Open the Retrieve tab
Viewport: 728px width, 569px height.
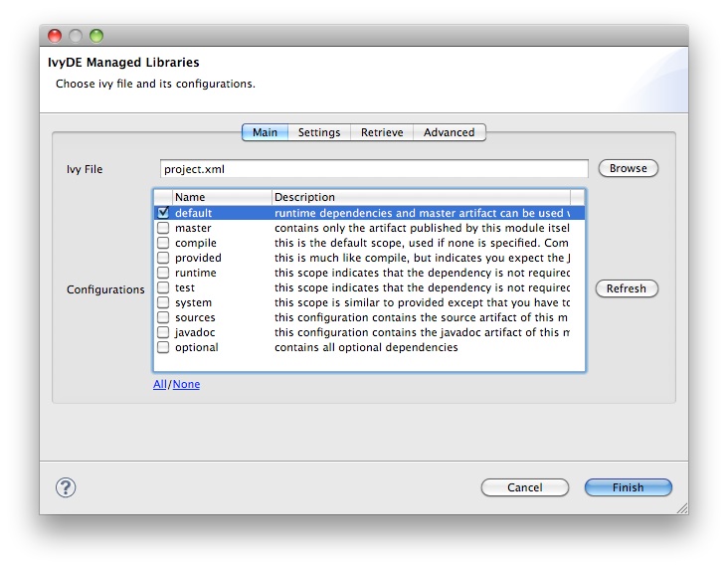[382, 132]
